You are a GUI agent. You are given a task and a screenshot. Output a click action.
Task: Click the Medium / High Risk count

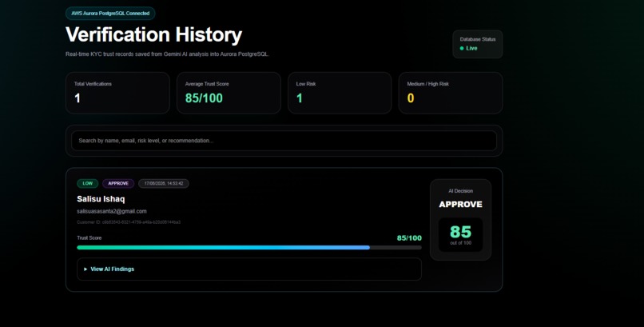411,98
